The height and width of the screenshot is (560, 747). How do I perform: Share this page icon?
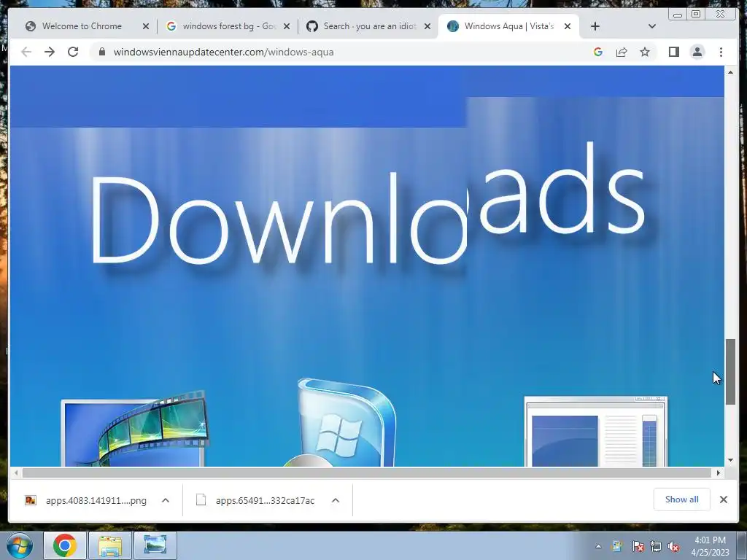[x=622, y=52]
